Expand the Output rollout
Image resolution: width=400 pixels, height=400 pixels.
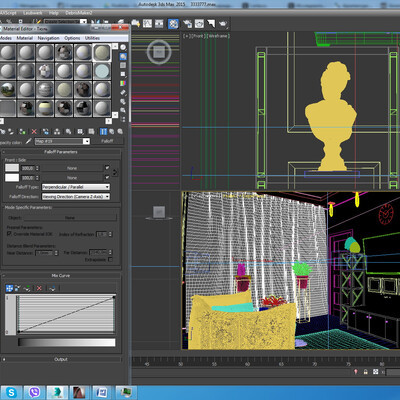pos(61,359)
